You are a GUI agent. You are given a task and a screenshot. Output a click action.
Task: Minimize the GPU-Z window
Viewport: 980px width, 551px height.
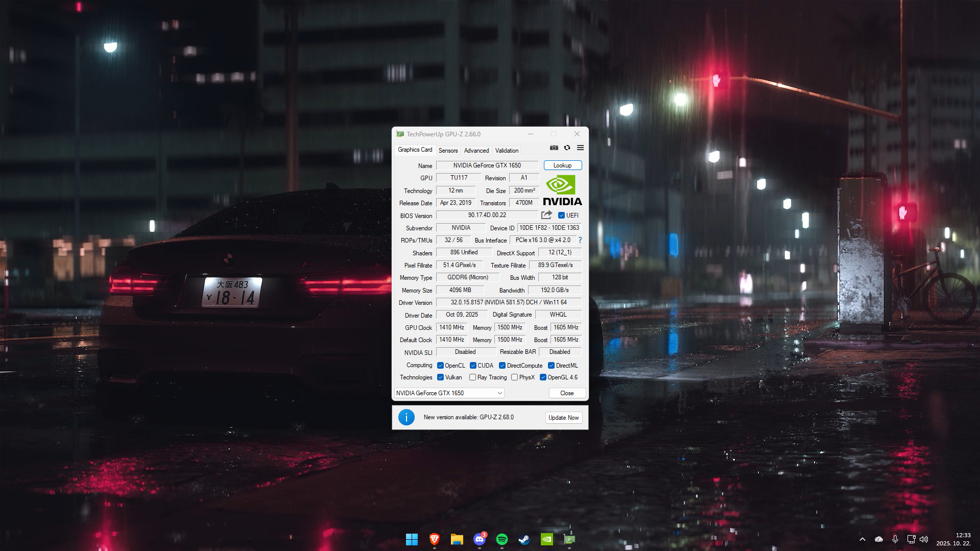[x=531, y=134]
